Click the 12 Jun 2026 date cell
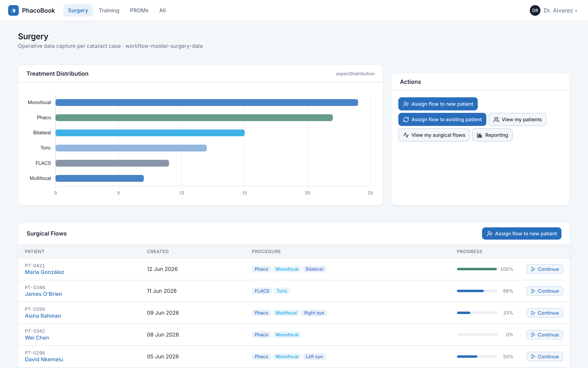 click(162, 269)
